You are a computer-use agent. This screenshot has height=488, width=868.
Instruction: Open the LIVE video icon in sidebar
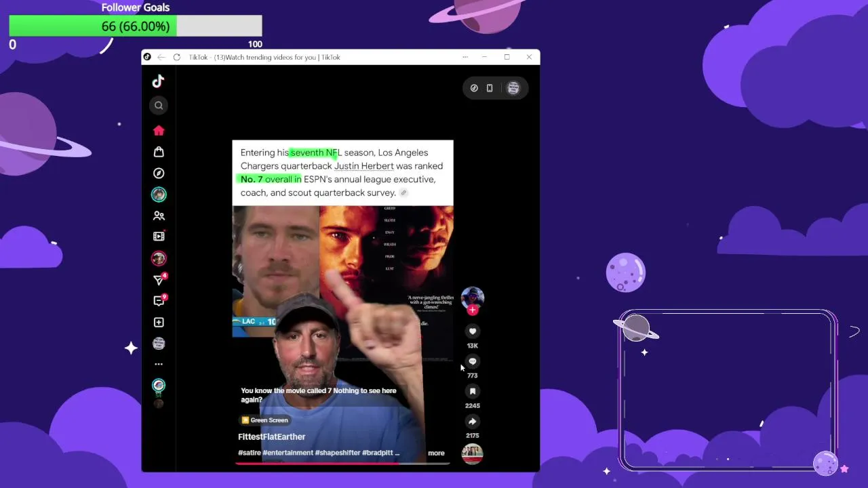click(x=159, y=236)
